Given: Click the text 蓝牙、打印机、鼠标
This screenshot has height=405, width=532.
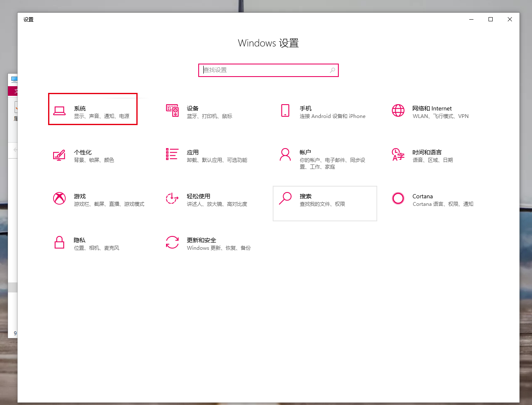Looking at the screenshot, I should [210, 116].
